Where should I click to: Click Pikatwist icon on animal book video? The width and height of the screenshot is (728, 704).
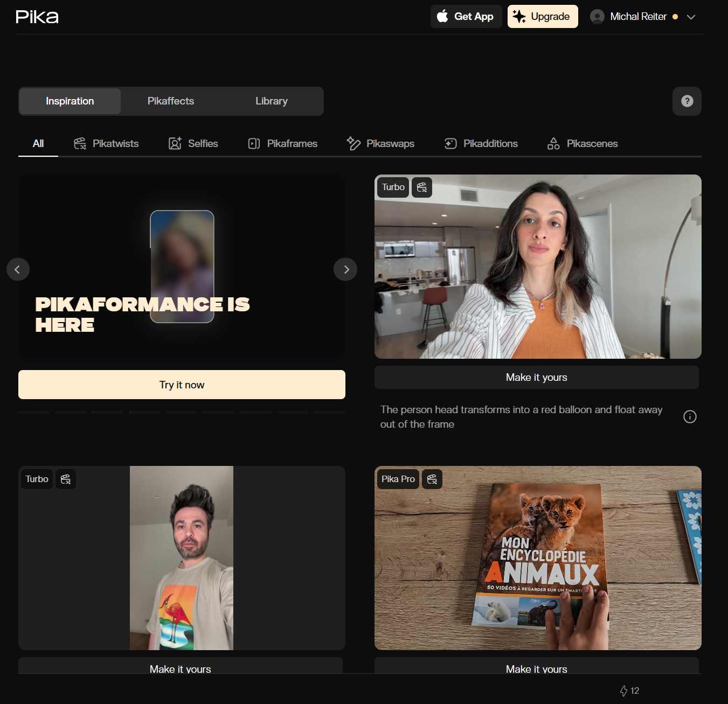(x=432, y=479)
